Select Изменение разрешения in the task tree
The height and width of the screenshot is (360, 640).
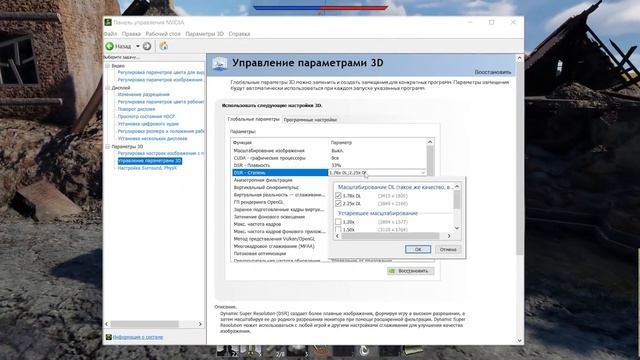tap(143, 94)
